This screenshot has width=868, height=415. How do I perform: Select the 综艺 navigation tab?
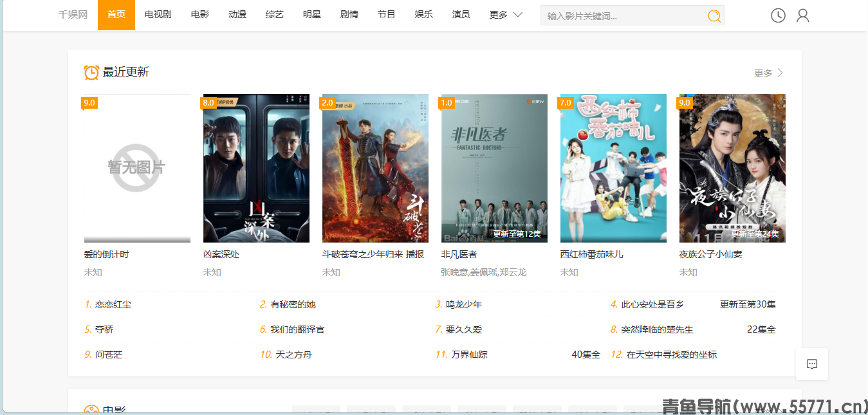[x=275, y=15]
